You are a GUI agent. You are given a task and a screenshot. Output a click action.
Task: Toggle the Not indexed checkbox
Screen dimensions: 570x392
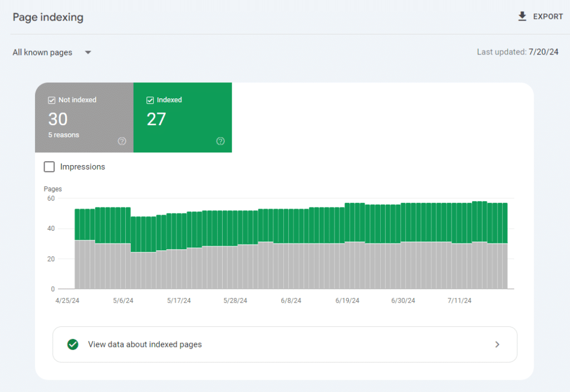[52, 100]
